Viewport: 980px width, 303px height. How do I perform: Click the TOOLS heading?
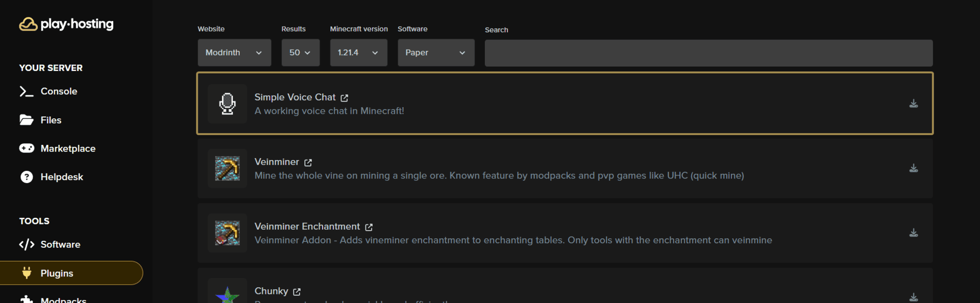tap(34, 221)
